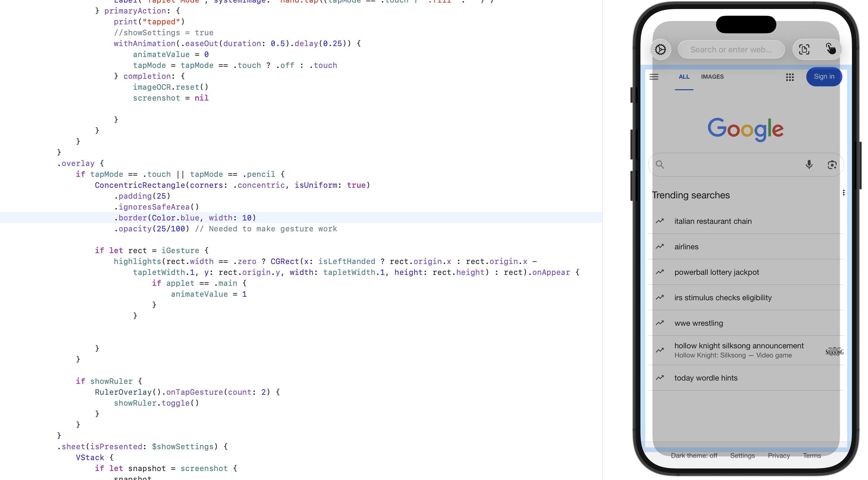Click trend arrow beside irs stimulus checks

pyautogui.click(x=659, y=298)
